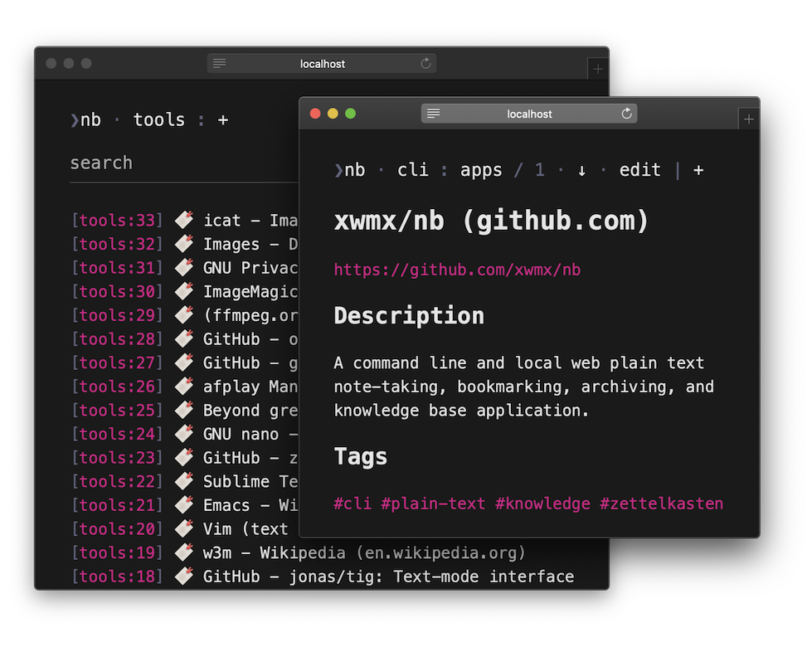Focus the search field in back window
The width and height of the screenshot is (812, 652).
(x=184, y=163)
